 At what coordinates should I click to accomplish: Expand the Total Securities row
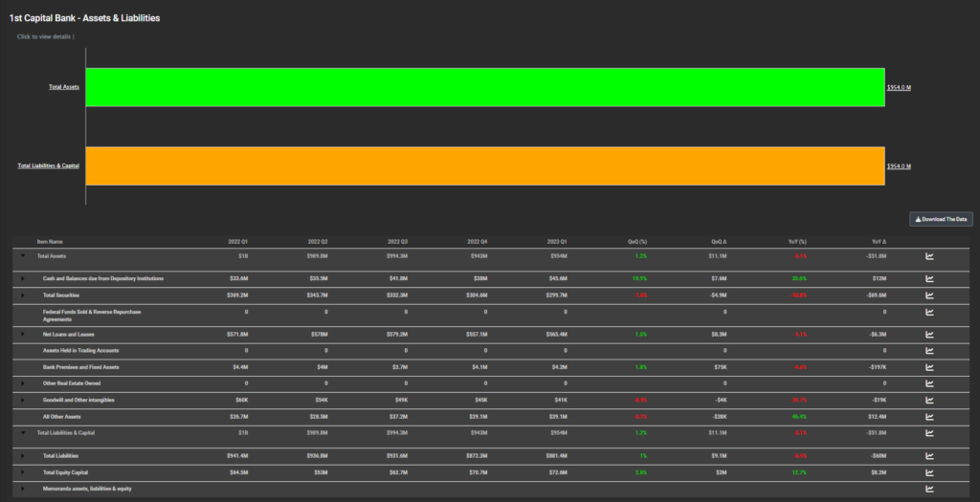click(23, 295)
